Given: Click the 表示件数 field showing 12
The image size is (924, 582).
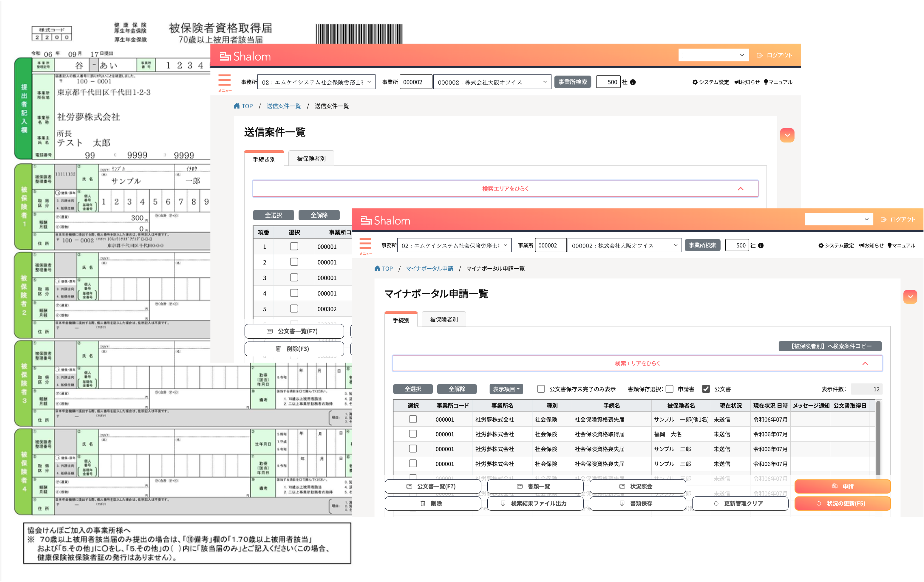Looking at the screenshot, I should pos(866,389).
